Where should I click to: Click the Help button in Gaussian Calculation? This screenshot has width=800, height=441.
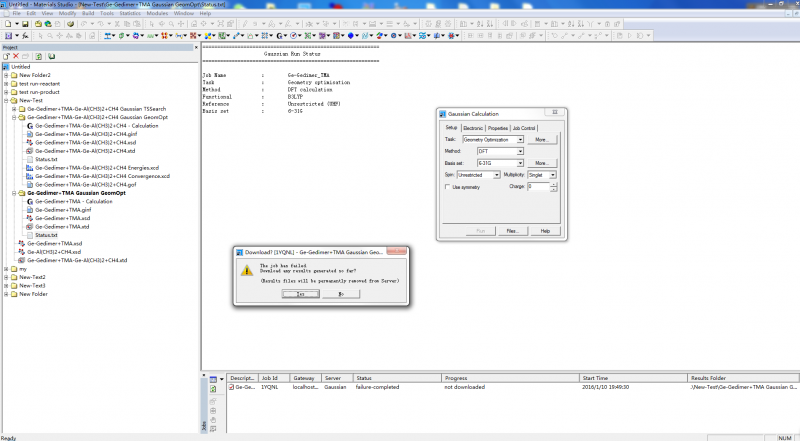coord(545,231)
